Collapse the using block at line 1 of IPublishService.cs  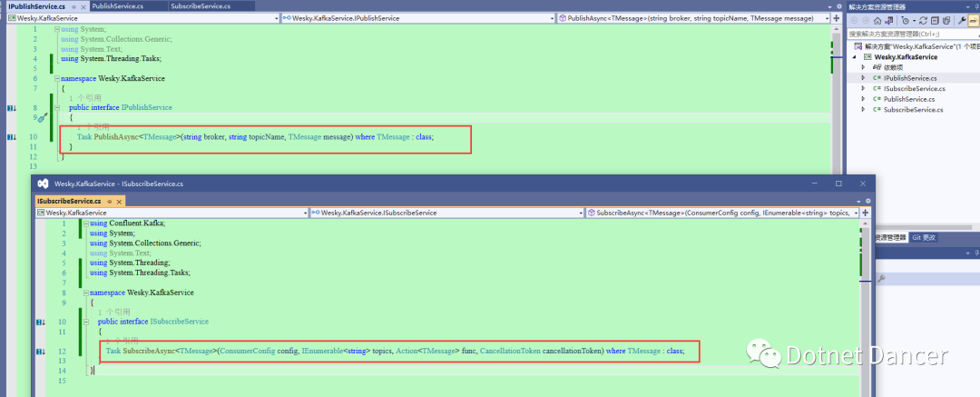[57, 29]
